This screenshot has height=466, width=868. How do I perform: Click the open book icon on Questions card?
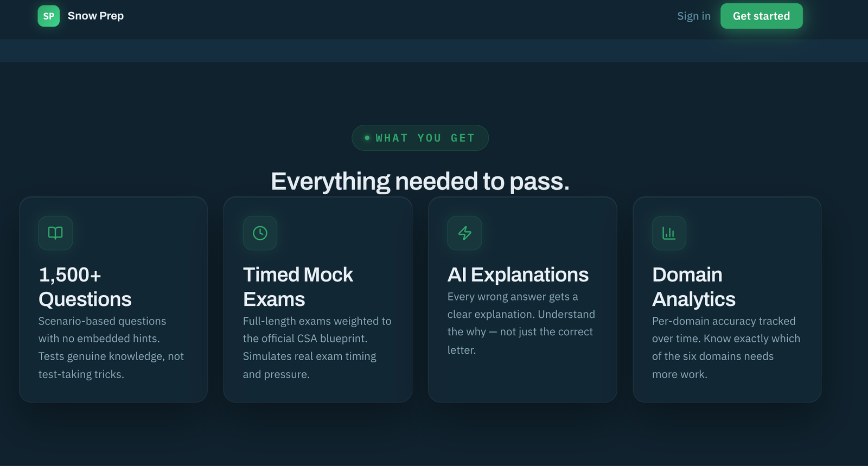(55, 233)
